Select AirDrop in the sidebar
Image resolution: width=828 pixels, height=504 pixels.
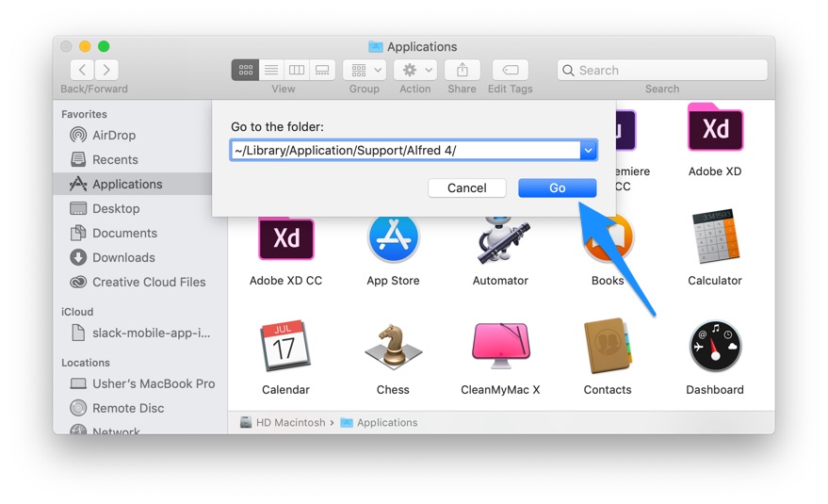(x=114, y=136)
